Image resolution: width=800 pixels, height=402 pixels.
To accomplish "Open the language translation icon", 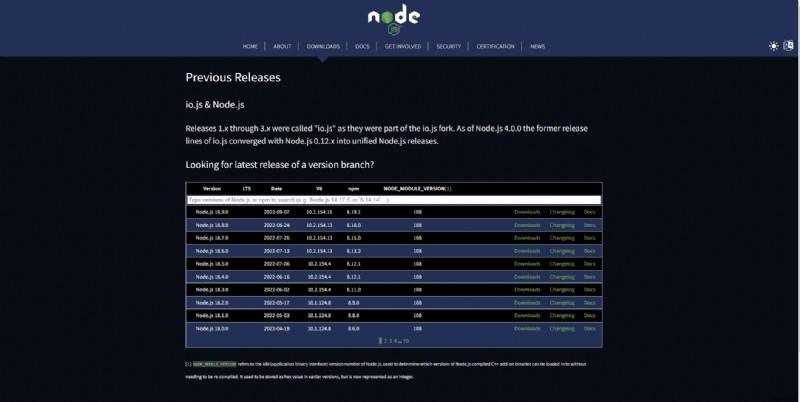I will [x=788, y=46].
